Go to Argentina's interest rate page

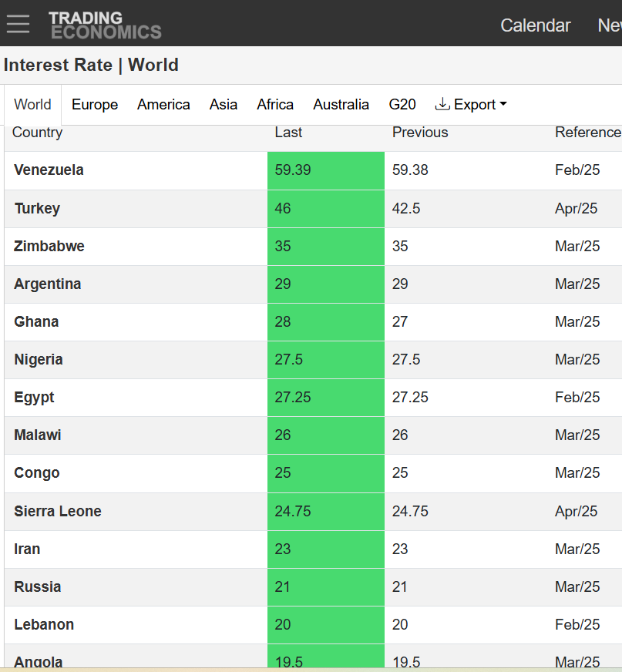pyautogui.click(x=47, y=284)
